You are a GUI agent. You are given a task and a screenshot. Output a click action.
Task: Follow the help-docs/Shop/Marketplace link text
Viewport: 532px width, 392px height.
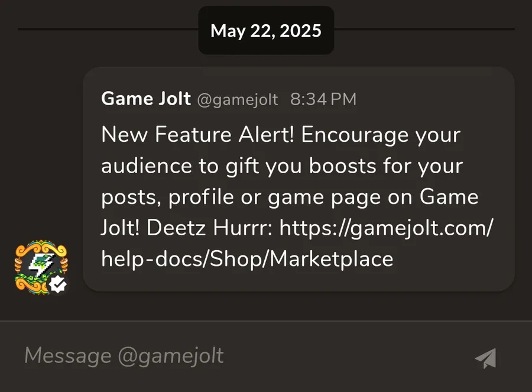247,259
